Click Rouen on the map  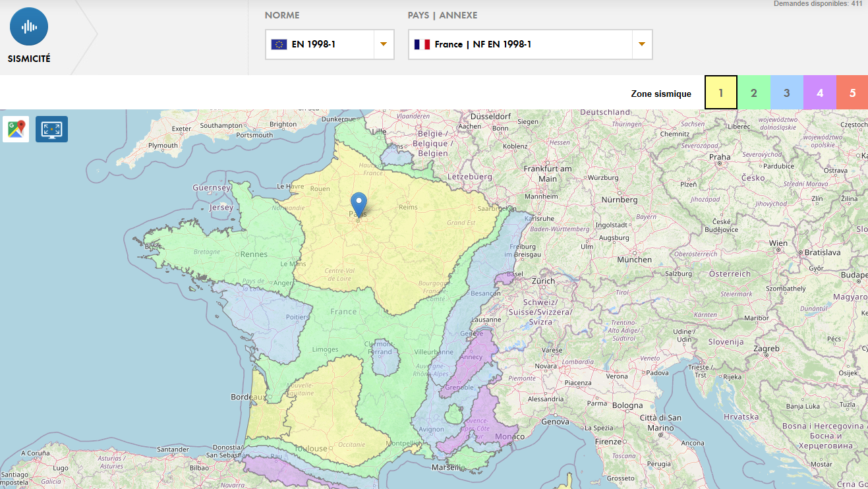click(320, 189)
